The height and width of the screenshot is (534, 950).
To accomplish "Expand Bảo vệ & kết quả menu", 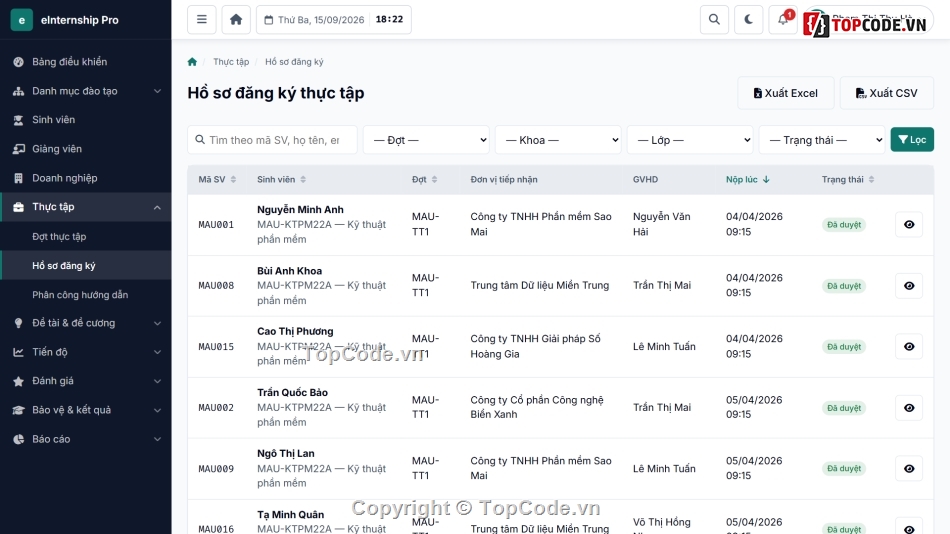I will 85,410.
